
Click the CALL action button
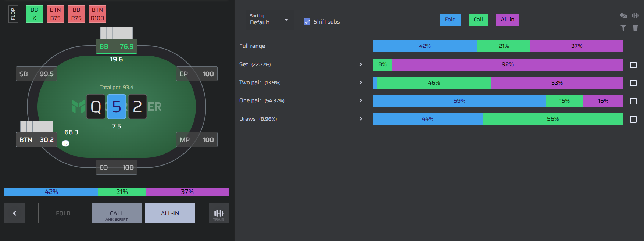(x=117, y=213)
